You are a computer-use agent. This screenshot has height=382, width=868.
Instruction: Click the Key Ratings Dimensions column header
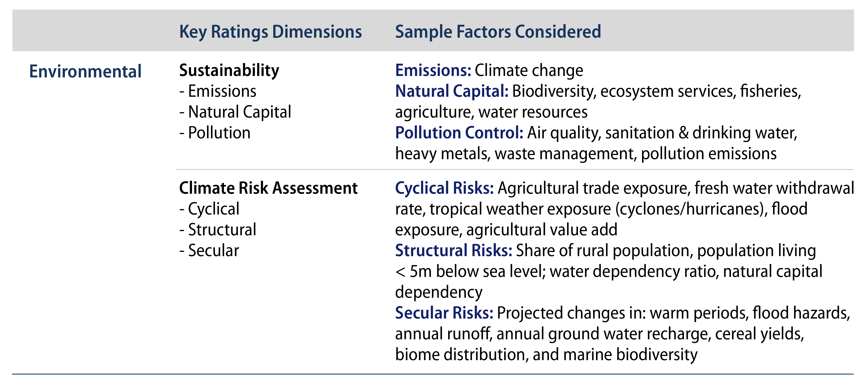pyautogui.click(x=270, y=32)
